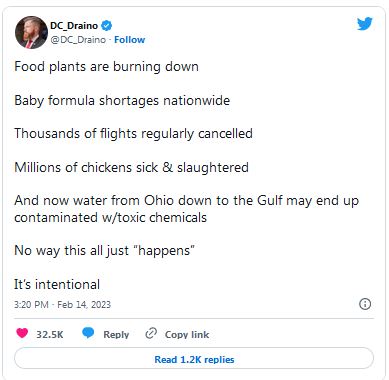Image resolution: width=389 pixels, height=380 pixels.
Task: Click the chain link icon
Action: [151, 333]
